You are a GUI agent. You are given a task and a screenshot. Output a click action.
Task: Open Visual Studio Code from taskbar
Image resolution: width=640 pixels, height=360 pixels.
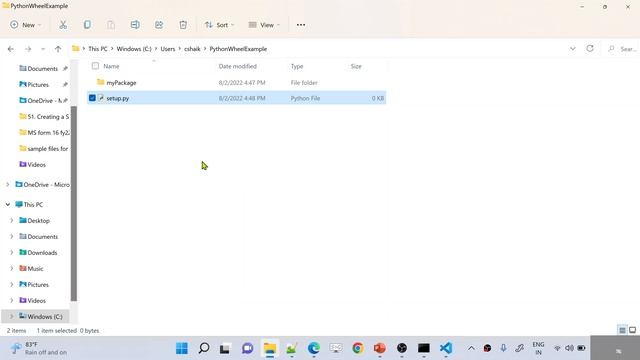click(446, 348)
